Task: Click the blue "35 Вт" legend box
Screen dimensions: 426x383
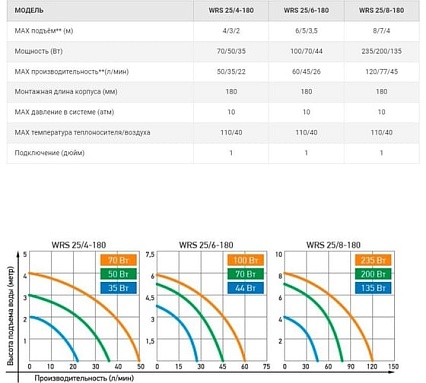Action: point(118,288)
